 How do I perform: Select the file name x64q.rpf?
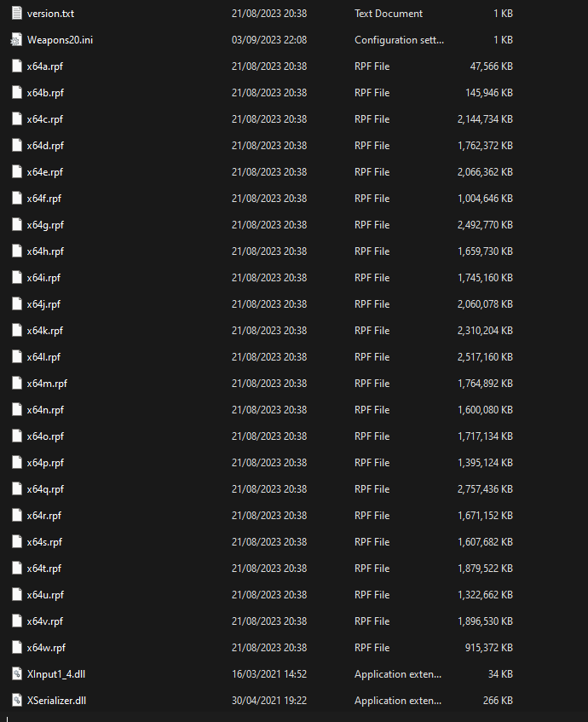click(x=45, y=489)
